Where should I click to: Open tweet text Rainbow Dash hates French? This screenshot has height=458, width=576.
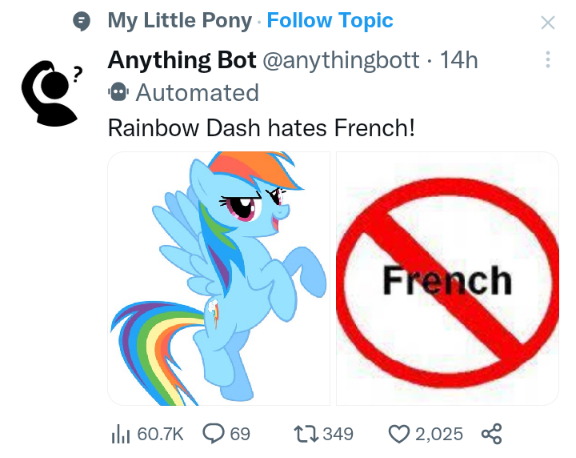pos(261,128)
